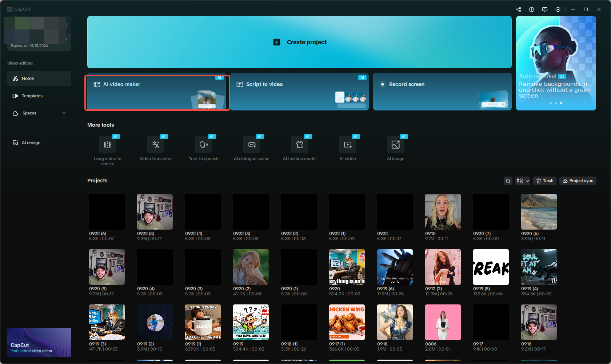Start the Record screen card
611x364 pixels.
(x=442, y=92)
